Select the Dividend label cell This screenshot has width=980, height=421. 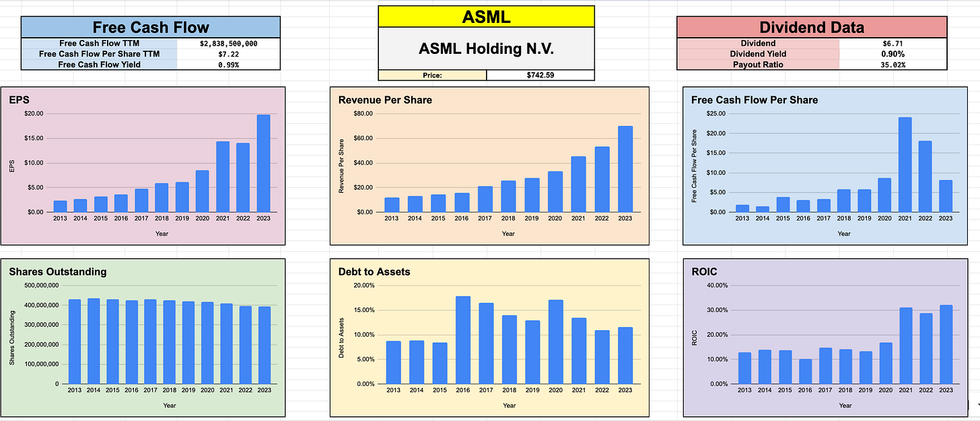pyautogui.click(x=759, y=43)
